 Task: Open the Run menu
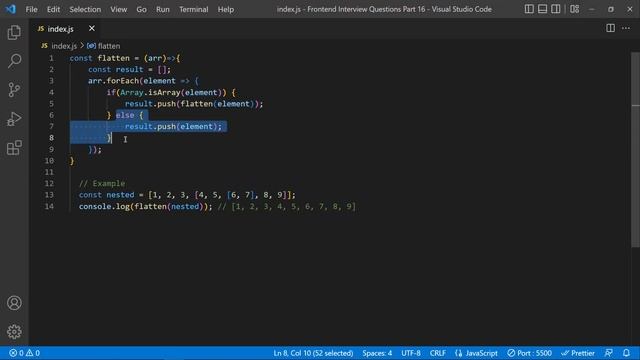[x=162, y=9]
